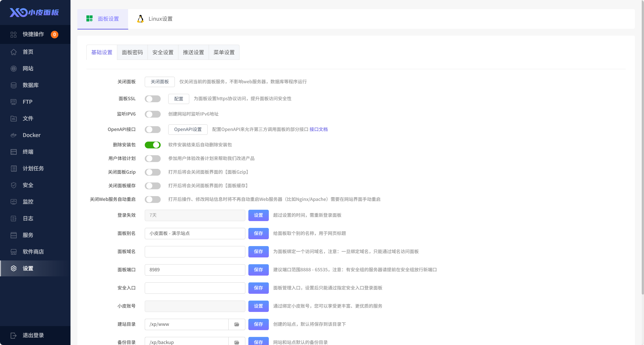Enable the 监听IPV6 switch
This screenshot has height=345, width=644.
(x=153, y=114)
